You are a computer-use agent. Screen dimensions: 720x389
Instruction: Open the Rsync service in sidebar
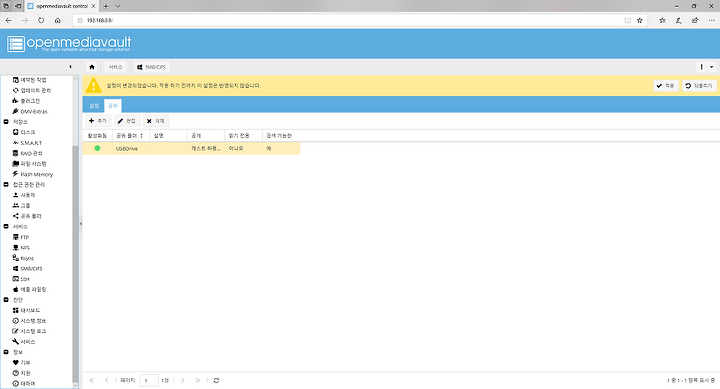(x=23, y=258)
